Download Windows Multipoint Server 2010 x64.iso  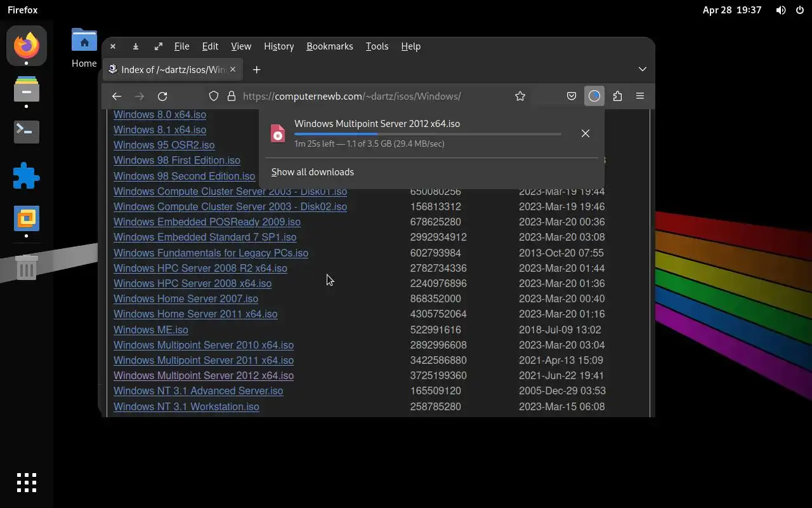(x=204, y=345)
